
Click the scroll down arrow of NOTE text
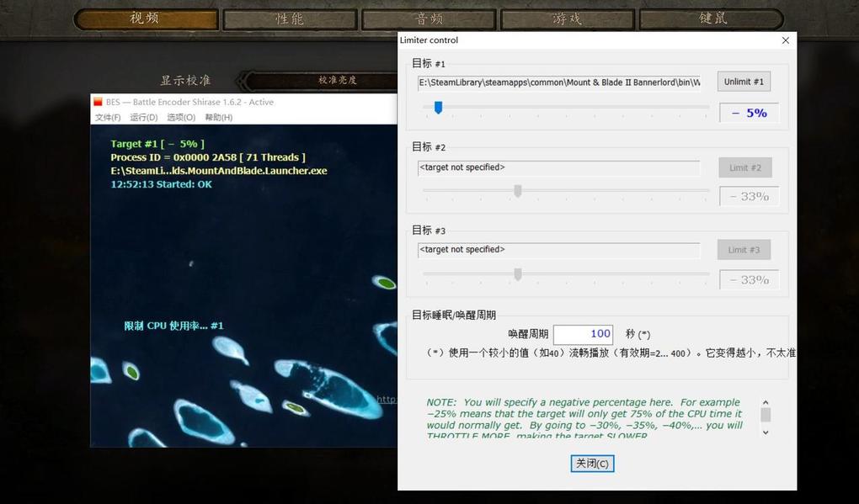[766, 432]
